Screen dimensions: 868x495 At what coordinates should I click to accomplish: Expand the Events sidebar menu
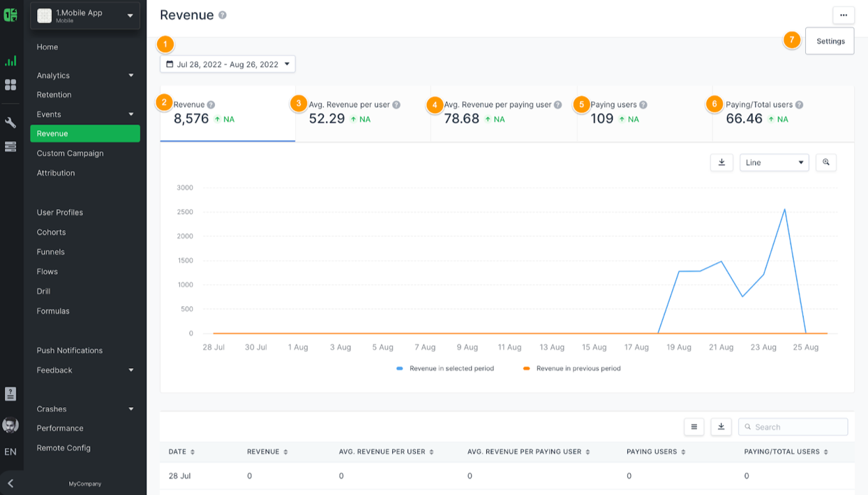coord(84,114)
